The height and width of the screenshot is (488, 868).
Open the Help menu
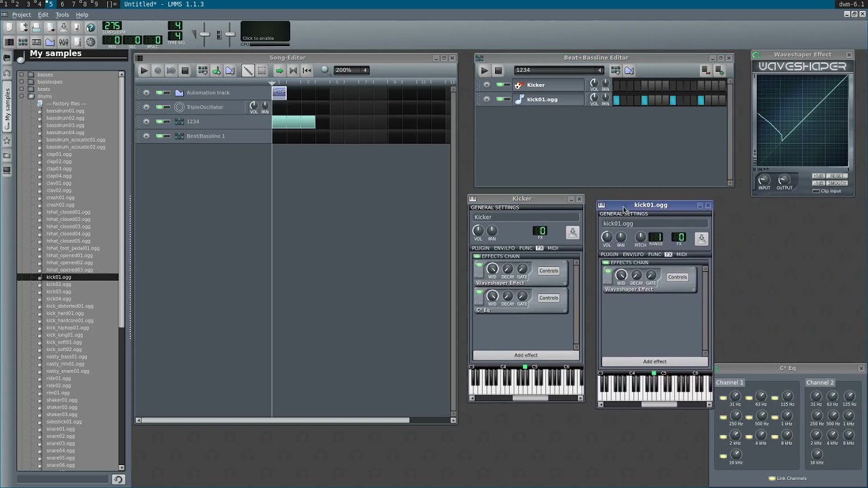pyautogui.click(x=82, y=15)
